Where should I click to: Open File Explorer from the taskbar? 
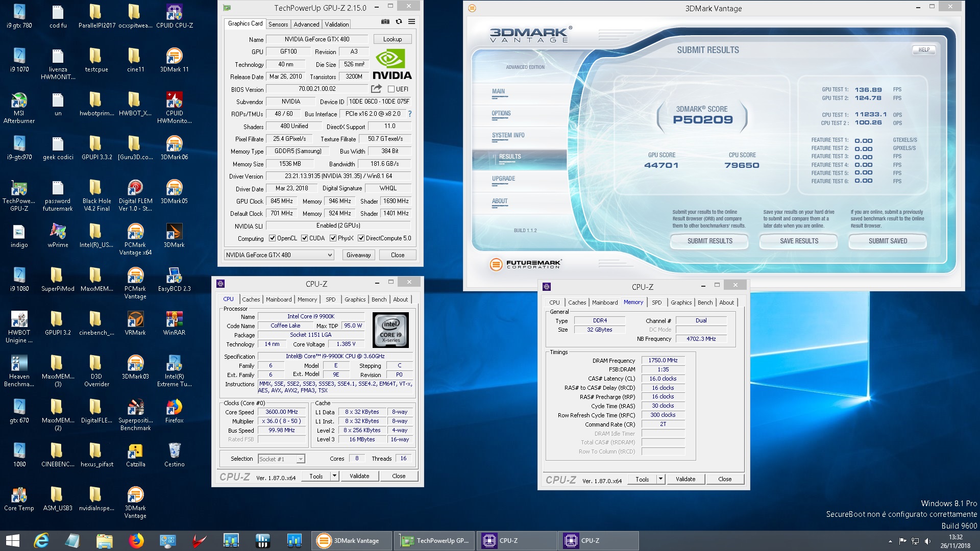tap(104, 540)
